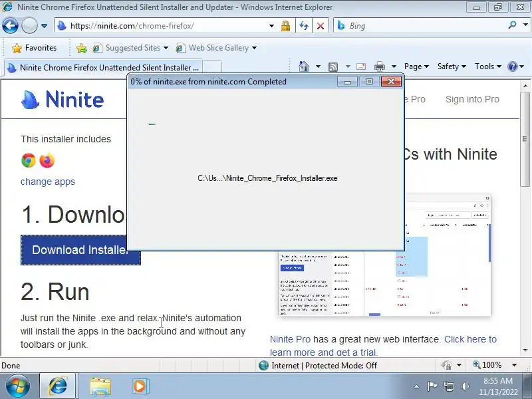532x399 pixels.
Task: Click the Ninite logo
Action: coord(63,99)
